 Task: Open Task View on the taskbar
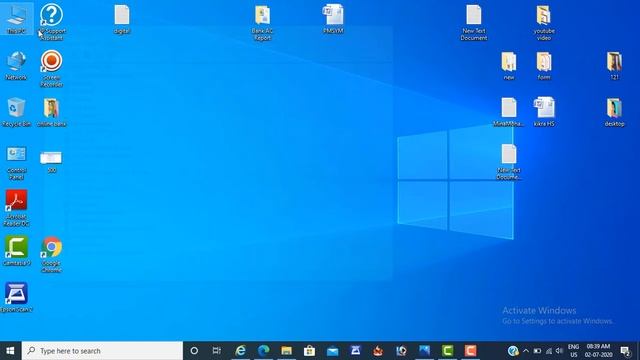click(x=217, y=351)
